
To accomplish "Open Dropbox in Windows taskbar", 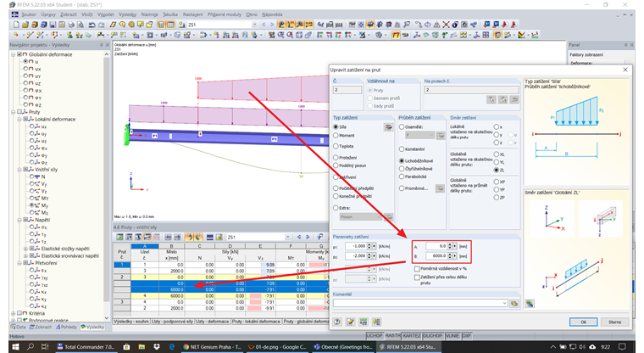I will 156,347.
